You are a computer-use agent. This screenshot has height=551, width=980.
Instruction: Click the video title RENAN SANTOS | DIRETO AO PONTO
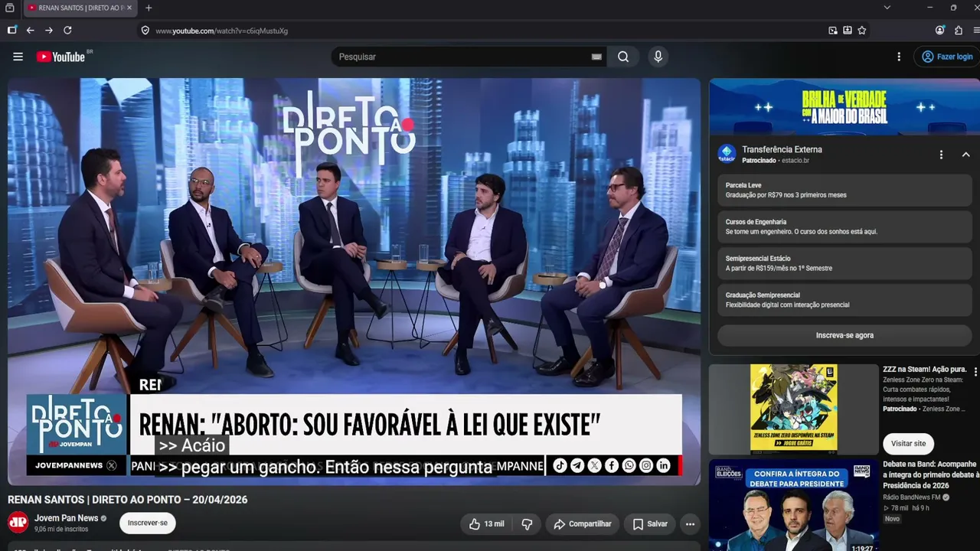[x=128, y=500]
